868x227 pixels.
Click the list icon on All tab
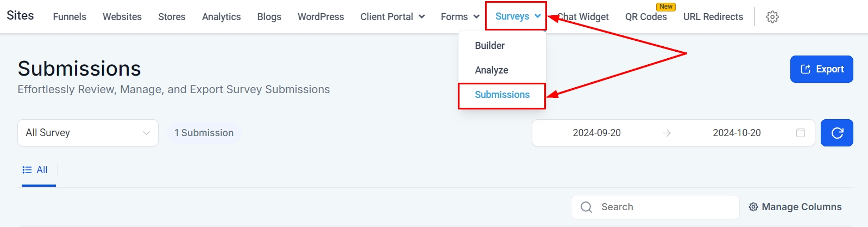point(27,170)
